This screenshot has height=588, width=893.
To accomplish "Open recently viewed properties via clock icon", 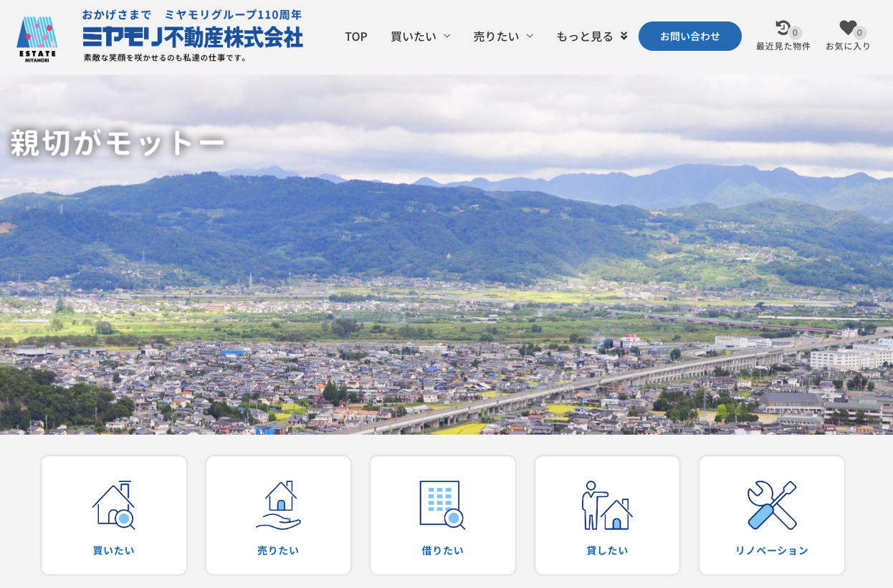I will [781, 28].
